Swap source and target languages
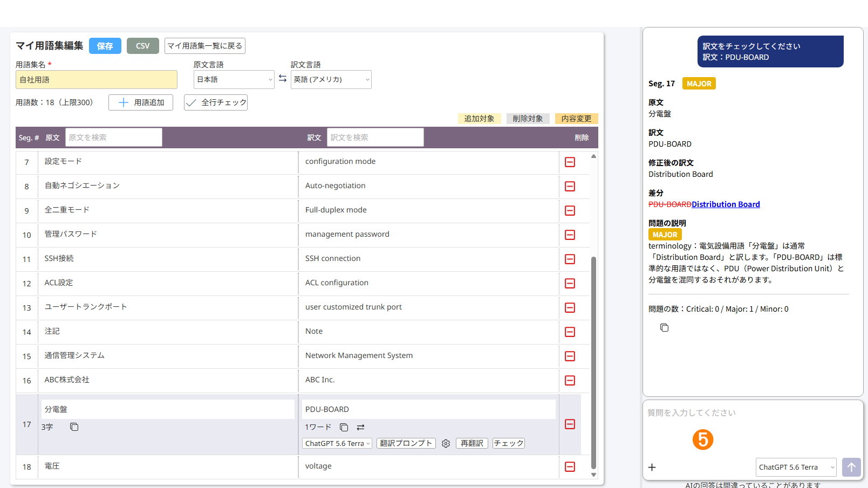 click(283, 79)
